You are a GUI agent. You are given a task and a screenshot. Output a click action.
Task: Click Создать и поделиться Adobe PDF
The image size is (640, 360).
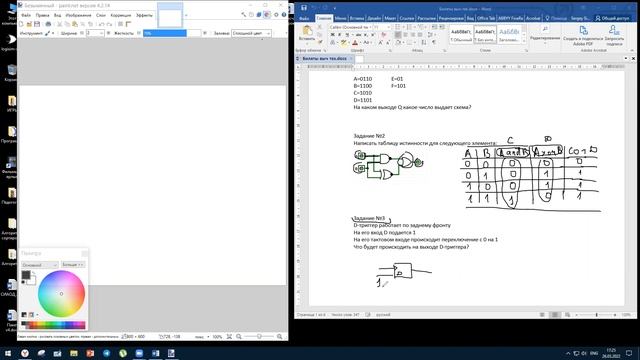[583, 35]
